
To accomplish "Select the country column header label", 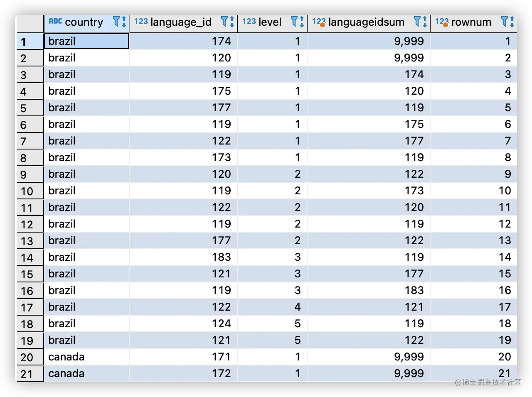I will pos(84,22).
